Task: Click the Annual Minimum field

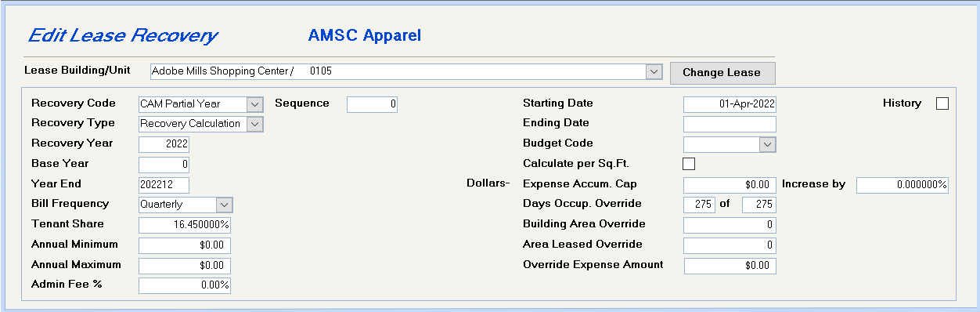Action: click(x=185, y=245)
